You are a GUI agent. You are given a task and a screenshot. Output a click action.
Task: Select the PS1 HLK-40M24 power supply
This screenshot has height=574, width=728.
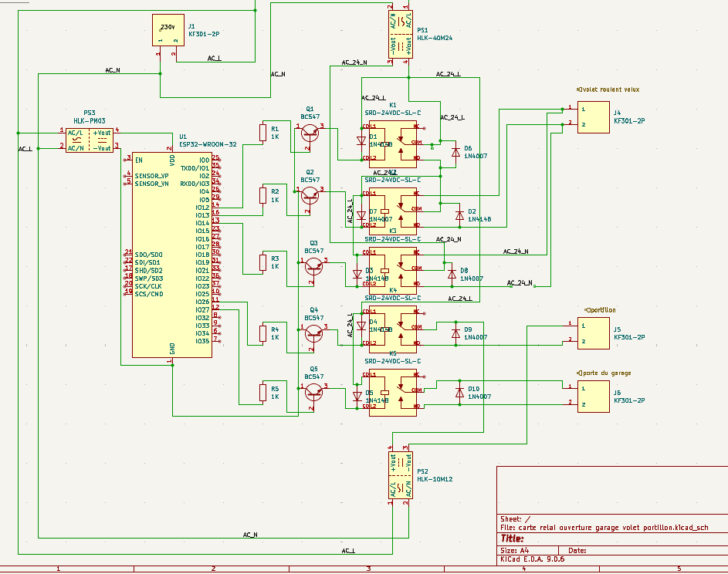click(401, 35)
